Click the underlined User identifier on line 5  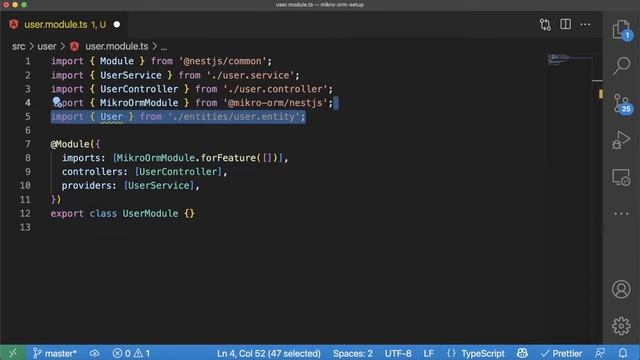111,117
